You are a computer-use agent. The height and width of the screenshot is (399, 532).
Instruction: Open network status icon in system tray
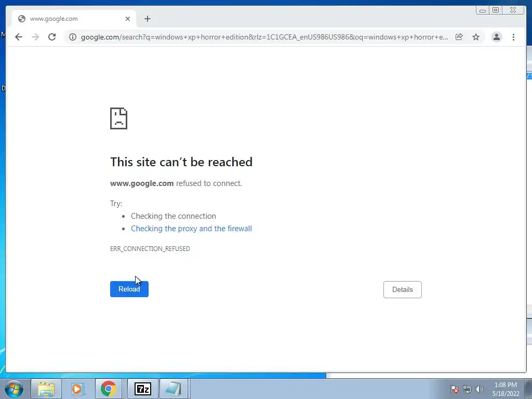[x=467, y=389]
